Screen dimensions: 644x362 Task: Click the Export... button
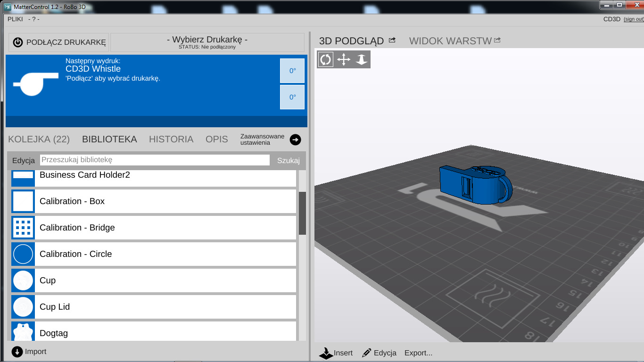click(x=419, y=353)
